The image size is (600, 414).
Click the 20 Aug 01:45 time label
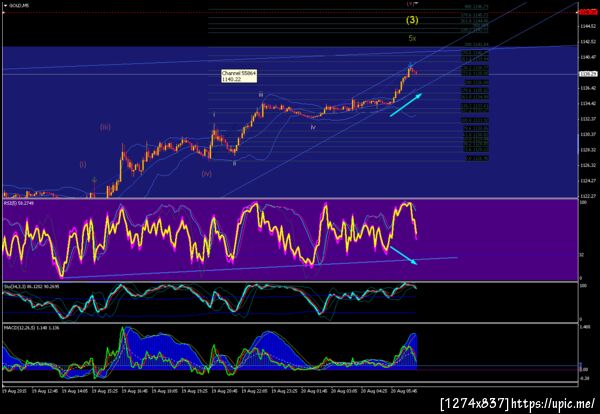pyautogui.click(x=315, y=391)
